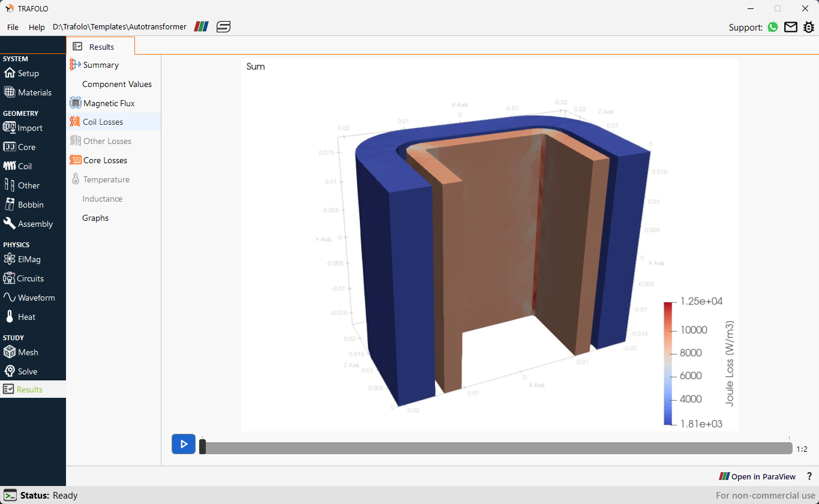Select the Results tab
Screen dimensions: 819x504
pos(101,46)
